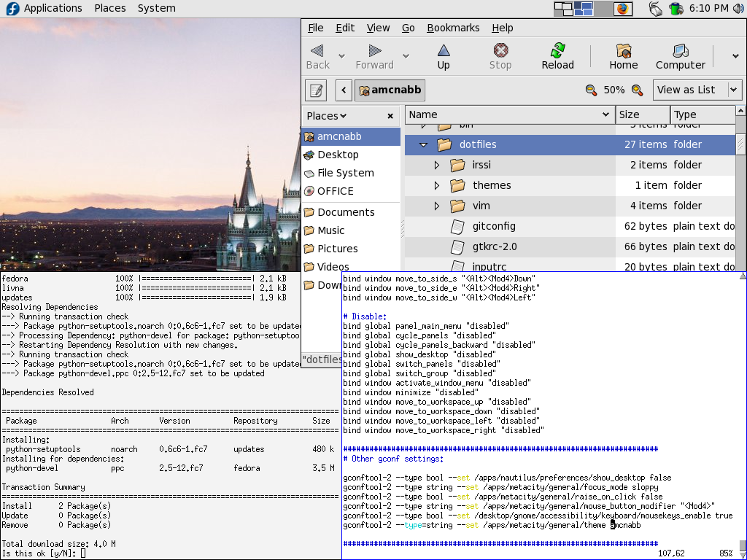This screenshot has height=560, width=747.
Task: Select the irssi folder icon
Action: click(457, 166)
